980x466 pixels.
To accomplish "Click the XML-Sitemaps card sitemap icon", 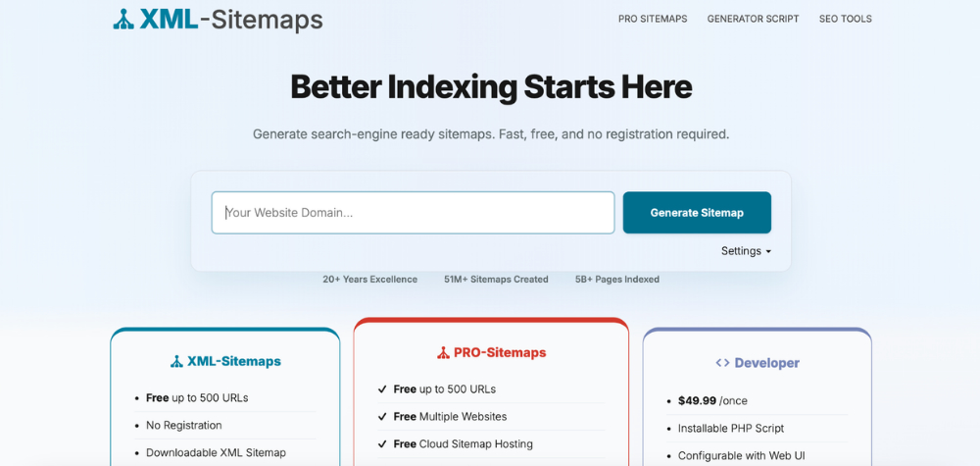I will point(176,361).
